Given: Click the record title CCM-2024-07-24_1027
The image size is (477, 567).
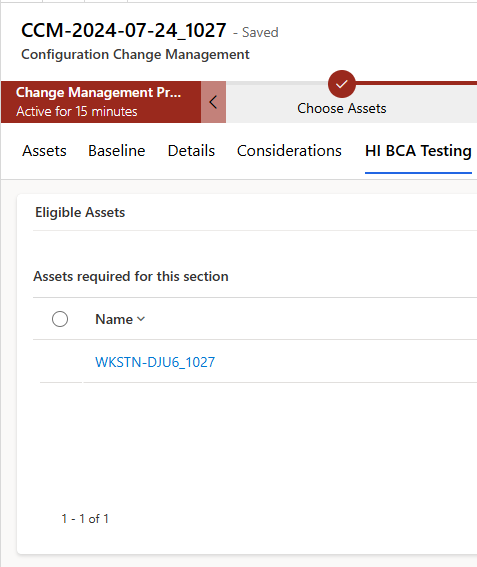Looking at the screenshot, I should (124, 30).
